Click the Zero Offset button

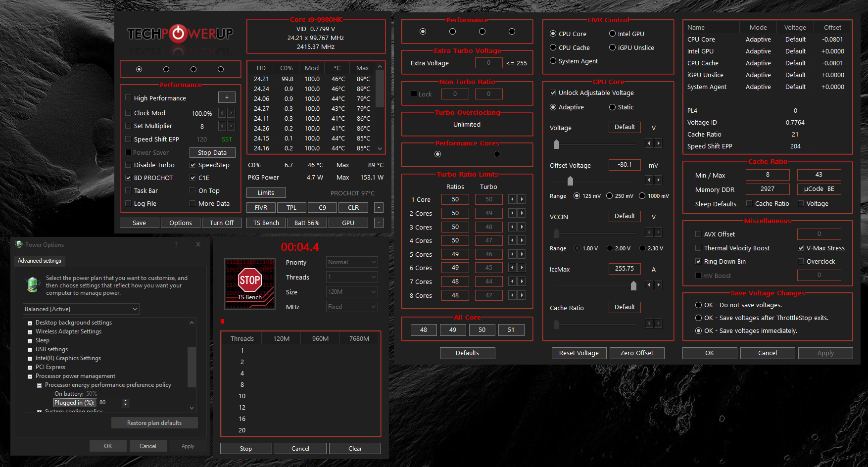tap(637, 353)
